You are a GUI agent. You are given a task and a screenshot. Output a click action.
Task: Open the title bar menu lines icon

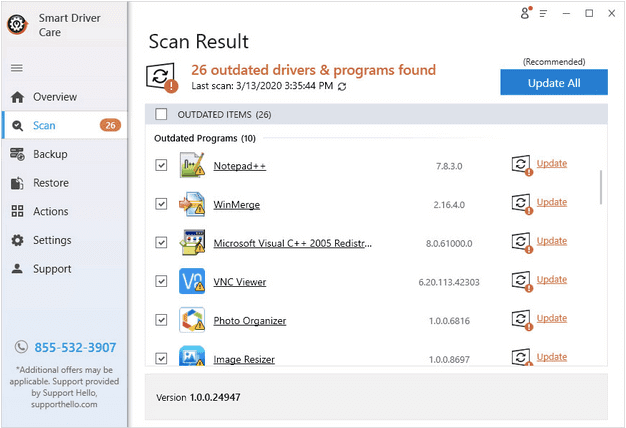(x=544, y=13)
